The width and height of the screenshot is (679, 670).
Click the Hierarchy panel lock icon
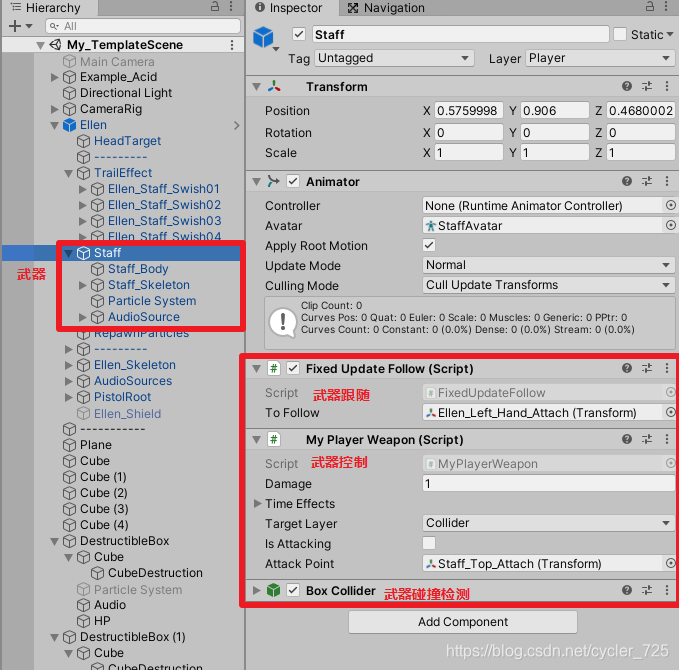215,6
